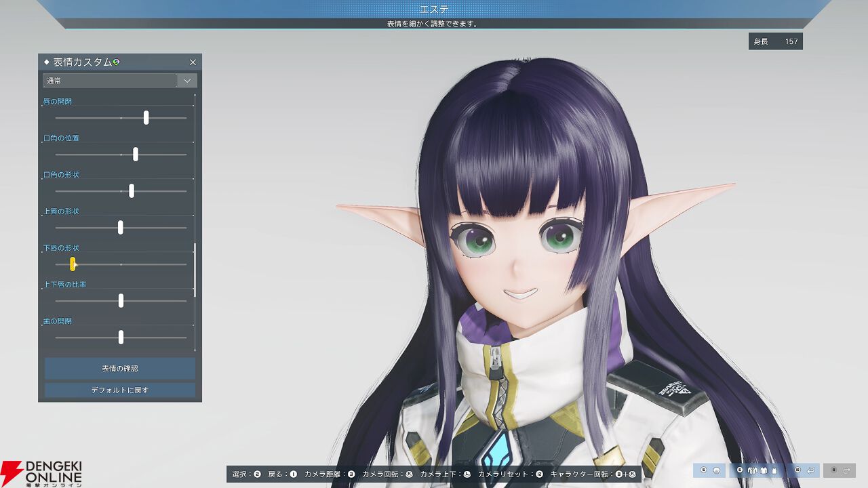Click the 身長 157 height display
The height and width of the screenshot is (488, 868).
coord(775,41)
